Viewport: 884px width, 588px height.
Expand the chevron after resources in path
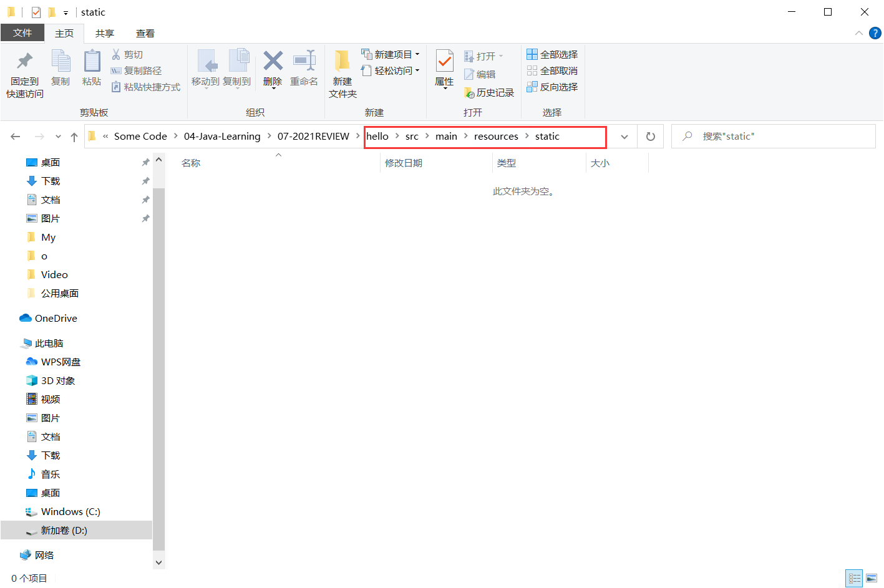tap(527, 136)
